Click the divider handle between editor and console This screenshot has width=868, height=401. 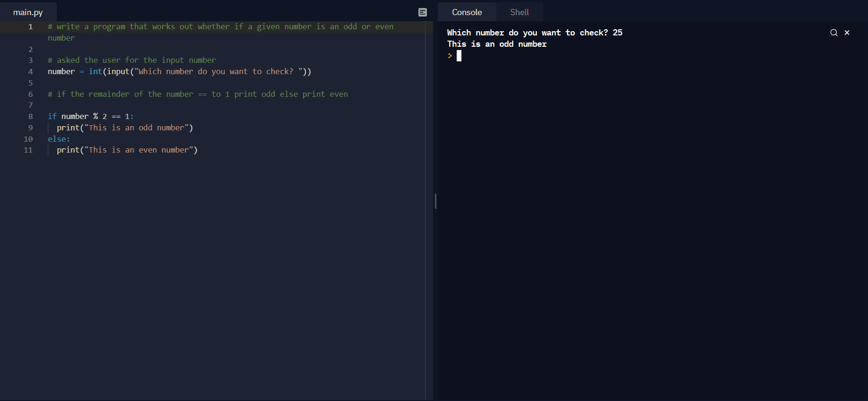tap(435, 201)
